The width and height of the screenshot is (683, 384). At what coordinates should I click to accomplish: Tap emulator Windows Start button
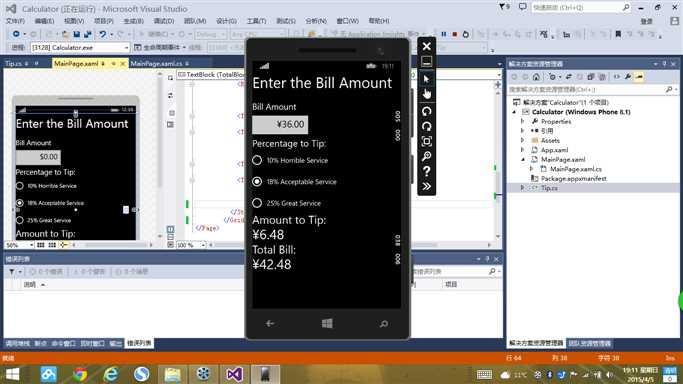click(327, 323)
